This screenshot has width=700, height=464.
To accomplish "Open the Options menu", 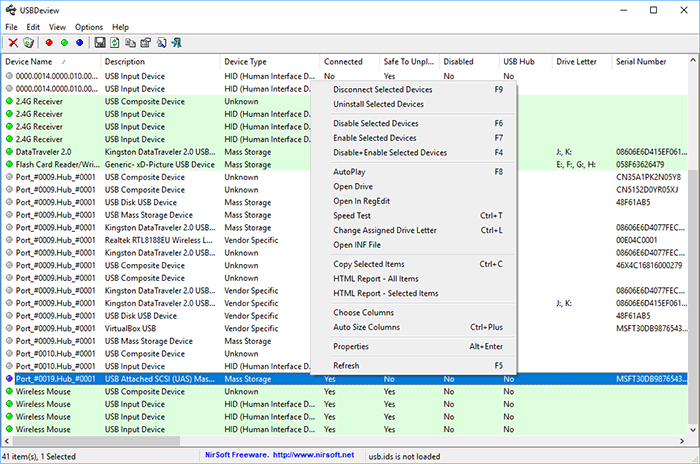I will (x=88, y=27).
